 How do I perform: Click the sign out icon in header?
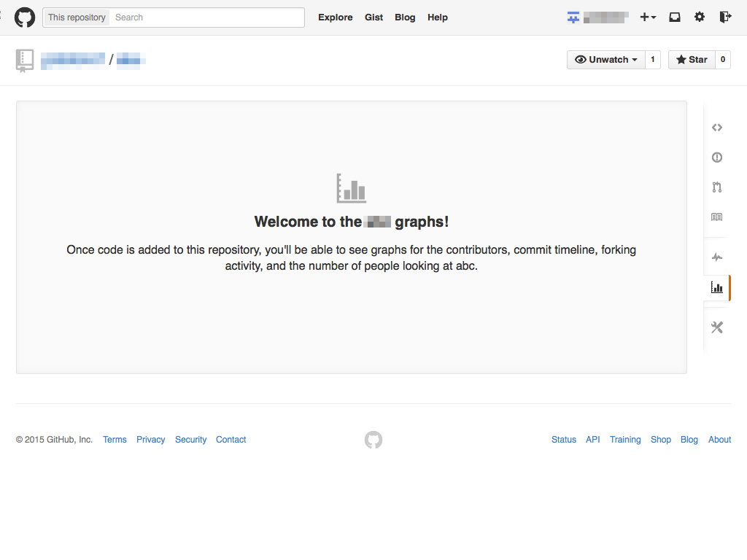[724, 17]
